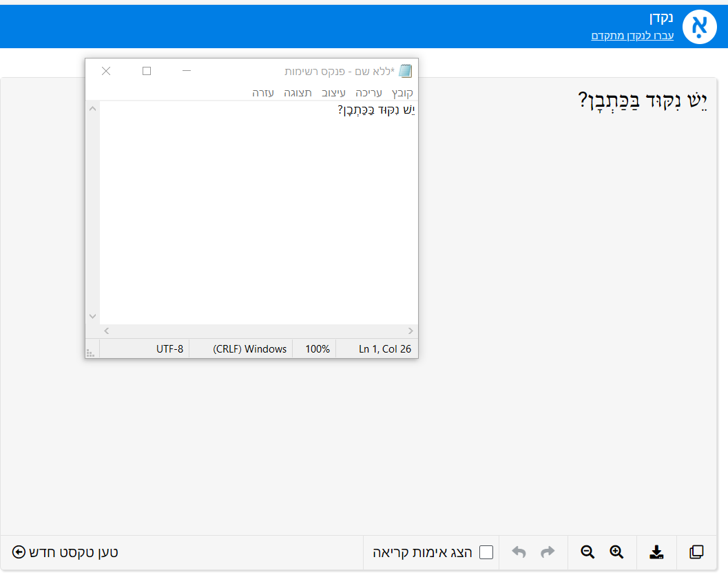
Task: Toggle the הצג אימות קריאה checkbox
Action: [486, 552]
